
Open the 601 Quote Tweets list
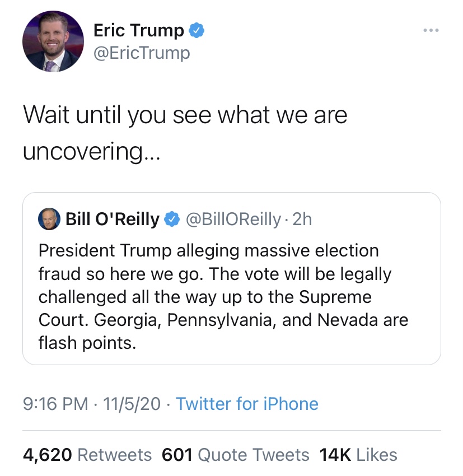point(235,455)
